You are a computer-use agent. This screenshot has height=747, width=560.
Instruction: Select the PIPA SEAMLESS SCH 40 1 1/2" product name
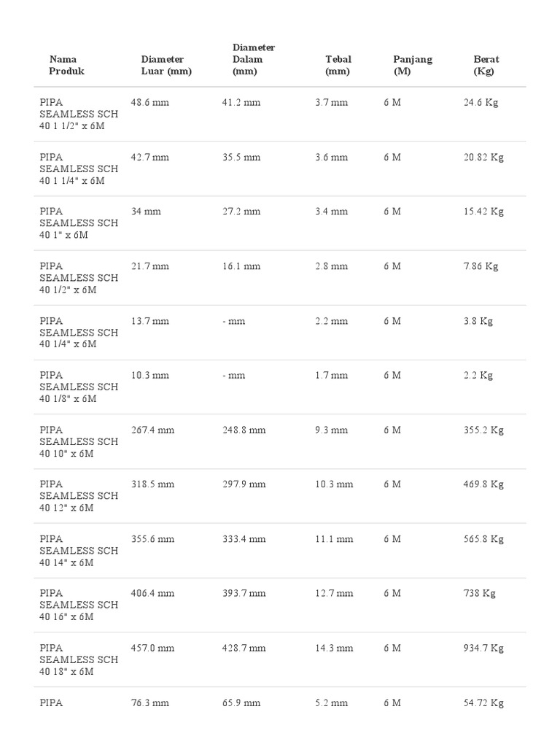79,114
